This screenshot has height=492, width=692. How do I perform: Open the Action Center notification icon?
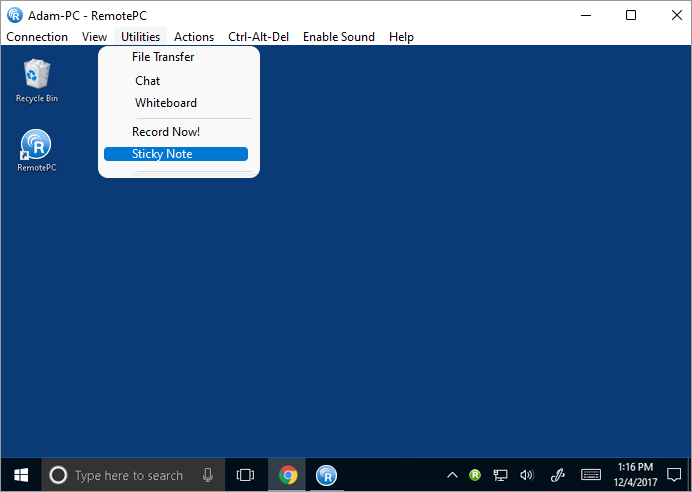pos(674,475)
